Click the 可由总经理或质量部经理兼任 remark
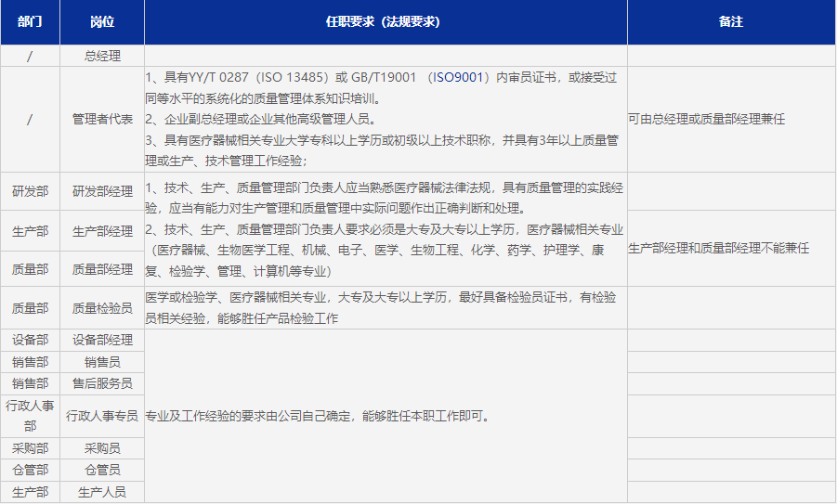The width and height of the screenshot is (837, 504). point(707,120)
